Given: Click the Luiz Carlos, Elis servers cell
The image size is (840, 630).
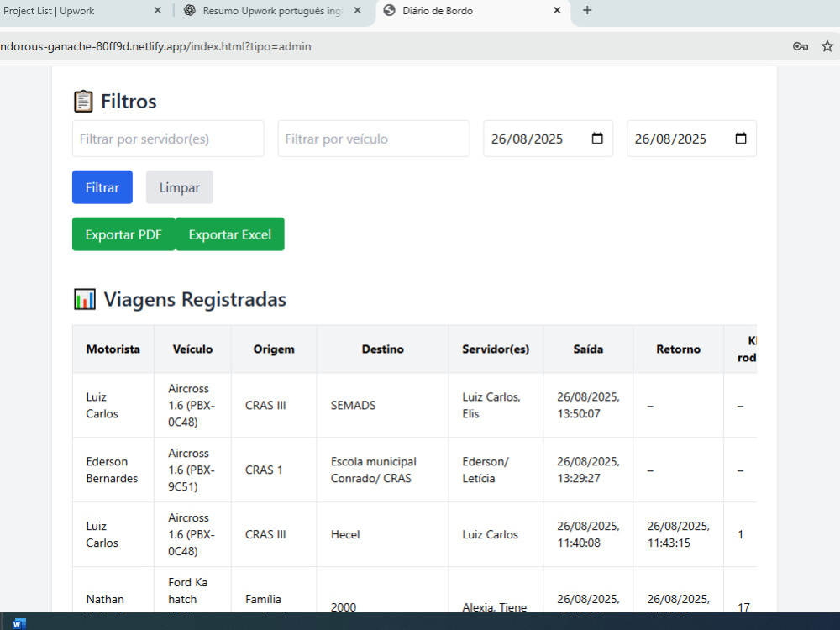Looking at the screenshot, I should tap(496, 406).
